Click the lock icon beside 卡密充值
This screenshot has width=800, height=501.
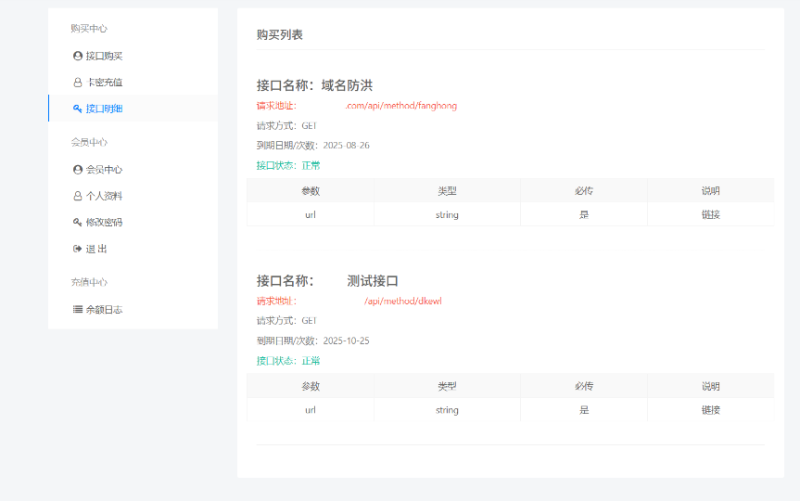pos(78,82)
